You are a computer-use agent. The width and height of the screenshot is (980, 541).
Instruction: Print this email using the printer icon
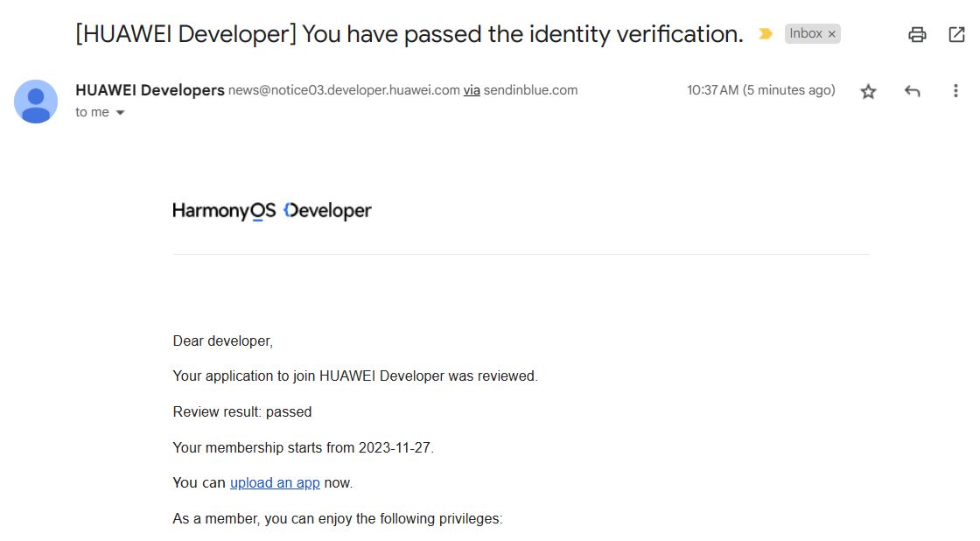click(x=917, y=34)
